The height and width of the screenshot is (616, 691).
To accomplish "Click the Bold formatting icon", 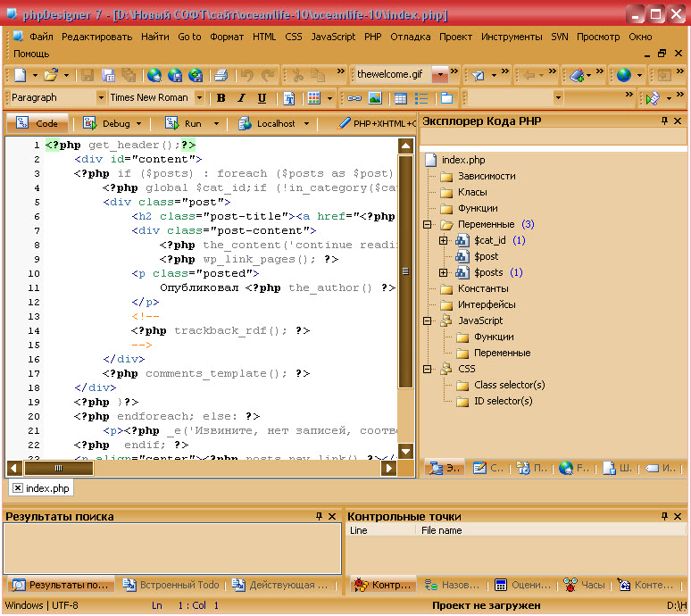I will coord(221,98).
